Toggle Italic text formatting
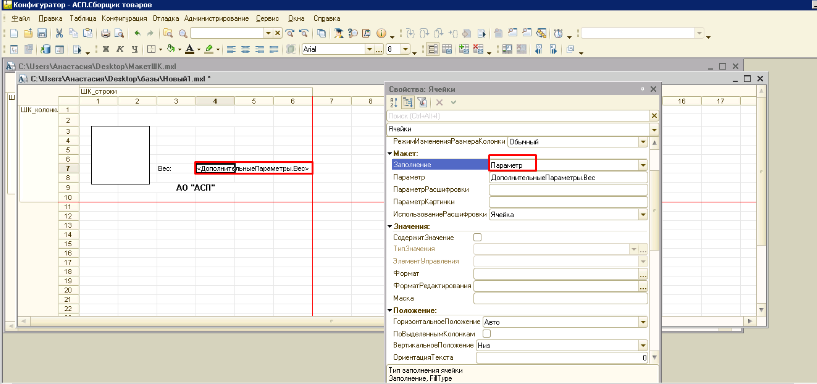The width and height of the screenshot is (817, 384). coord(120,49)
